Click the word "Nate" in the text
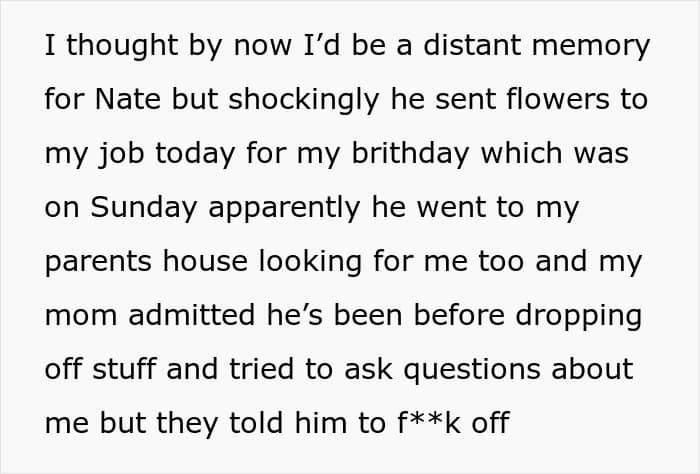This screenshot has width=700, height=474. coord(127,99)
